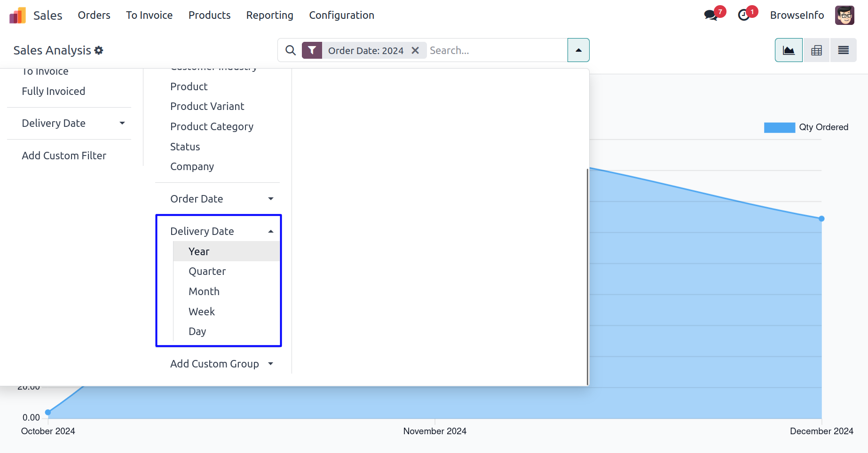Switch to graph view
The image size is (868, 453).
[x=789, y=50]
